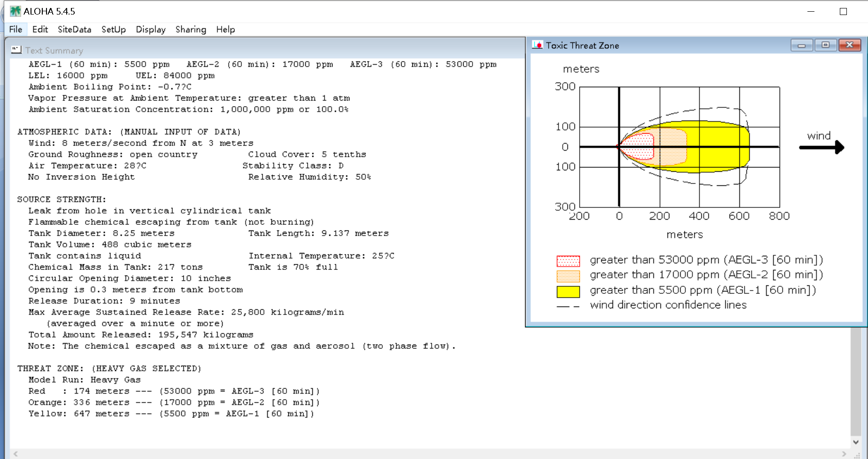Open the Edit menu
The width and height of the screenshot is (868, 459).
[x=40, y=30]
